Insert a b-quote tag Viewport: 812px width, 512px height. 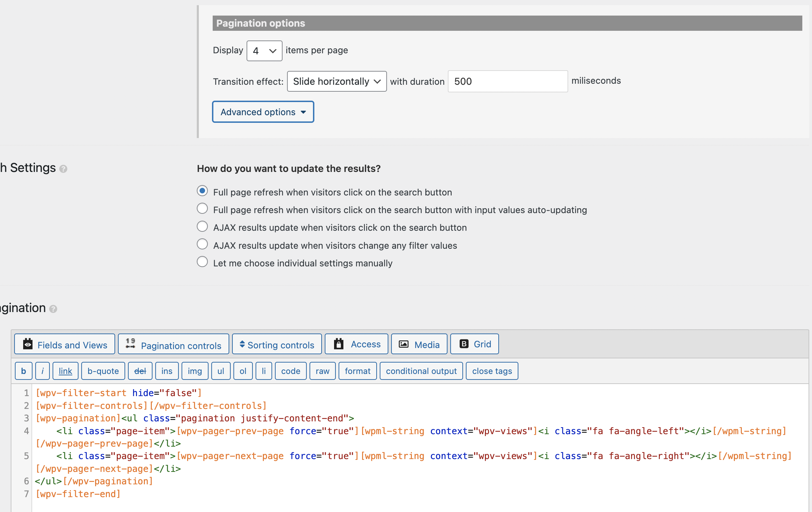103,371
